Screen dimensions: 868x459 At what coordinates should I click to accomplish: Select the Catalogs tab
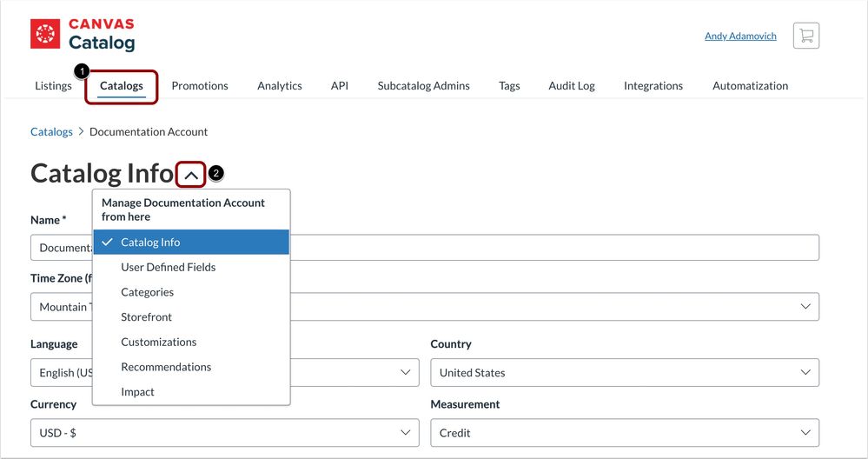[x=122, y=86]
